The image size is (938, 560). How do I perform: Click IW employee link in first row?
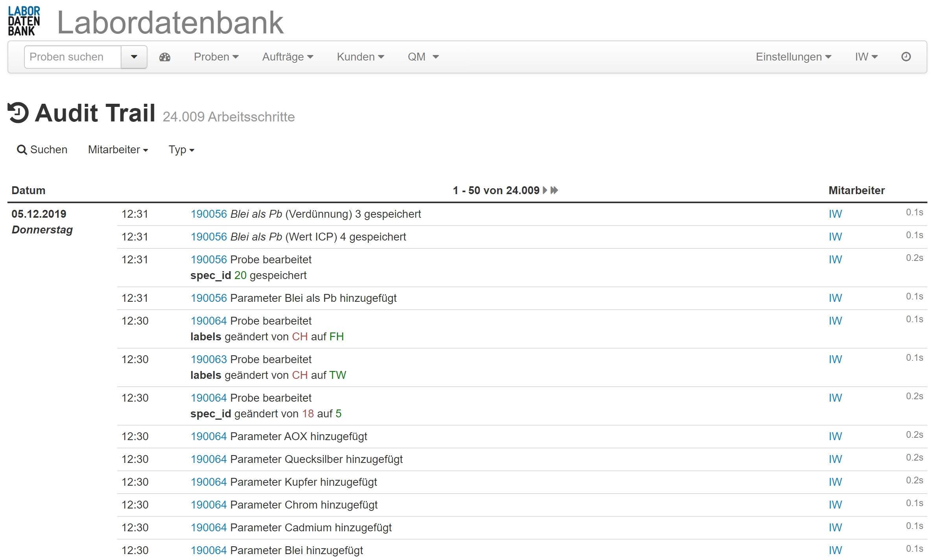pos(835,214)
